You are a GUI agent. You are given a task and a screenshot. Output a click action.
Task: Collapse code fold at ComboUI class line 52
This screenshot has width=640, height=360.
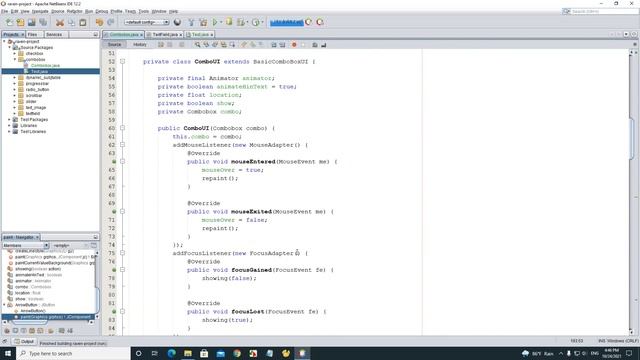(122, 62)
